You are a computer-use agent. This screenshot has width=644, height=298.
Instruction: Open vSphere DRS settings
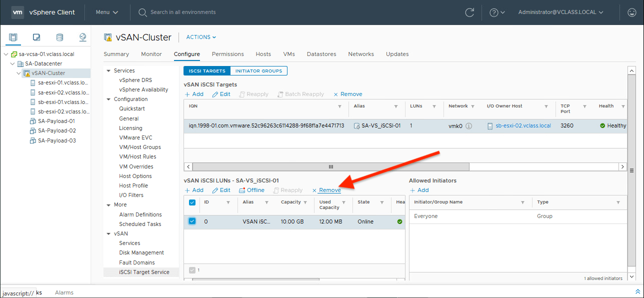point(135,80)
